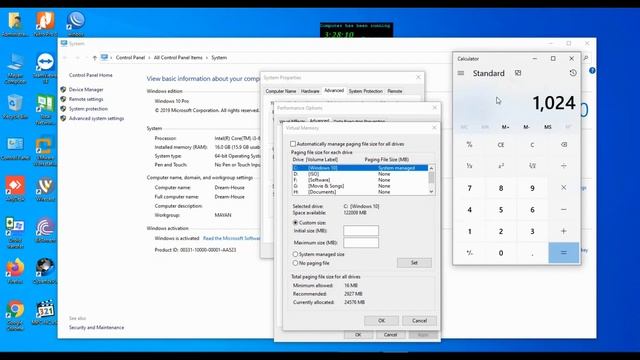The width and height of the screenshot is (640, 360).
Task: Click the drive list scroll down arrow
Action: click(x=431, y=191)
